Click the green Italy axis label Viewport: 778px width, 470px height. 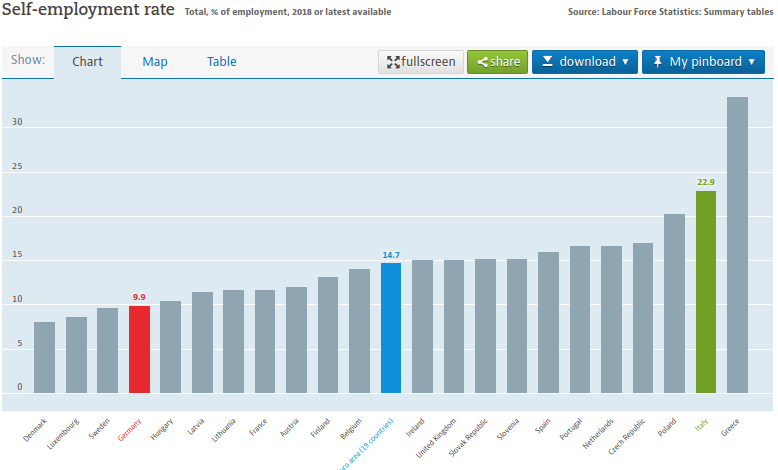pos(702,425)
